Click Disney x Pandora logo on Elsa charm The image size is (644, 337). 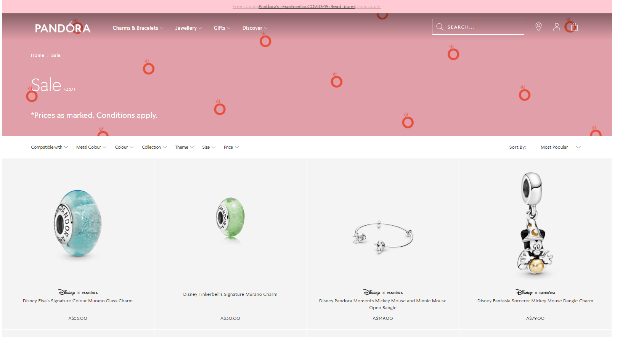coord(78,292)
